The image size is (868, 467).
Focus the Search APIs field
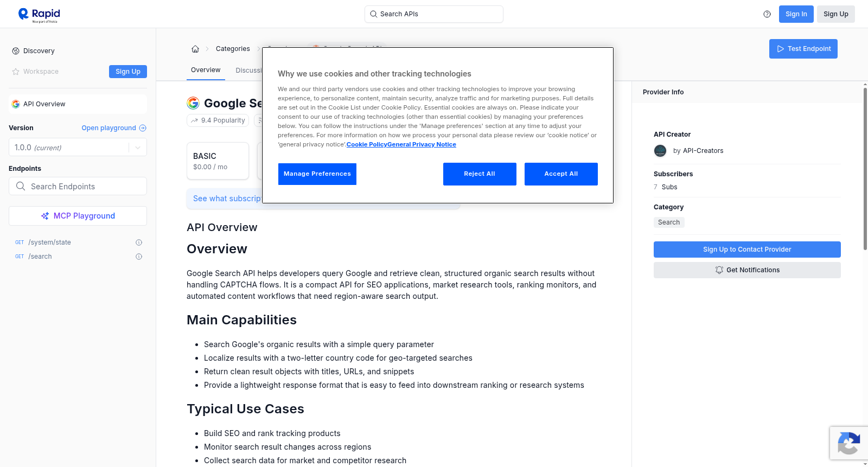(434, 14)
